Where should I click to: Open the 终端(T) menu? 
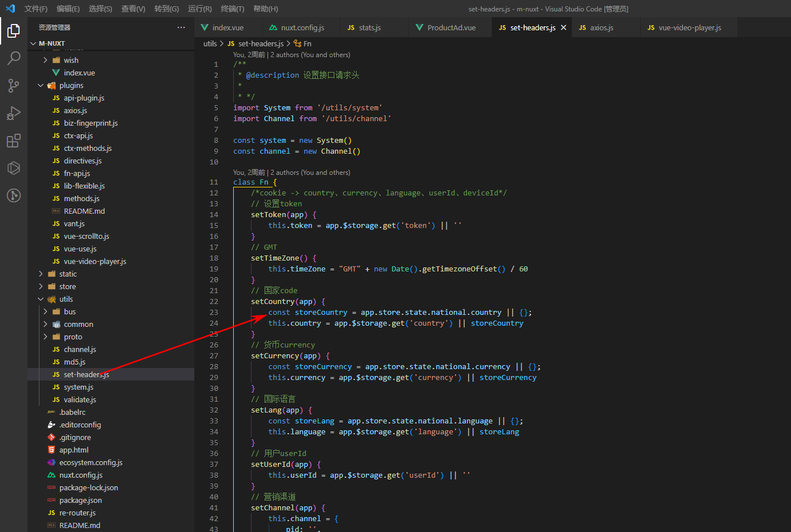[x=233, y=9]
